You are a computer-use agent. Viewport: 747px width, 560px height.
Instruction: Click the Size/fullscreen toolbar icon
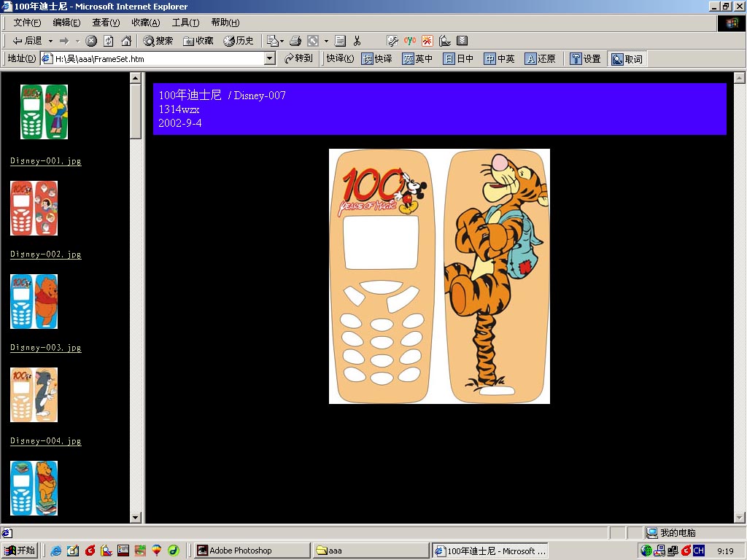[313, 41]
